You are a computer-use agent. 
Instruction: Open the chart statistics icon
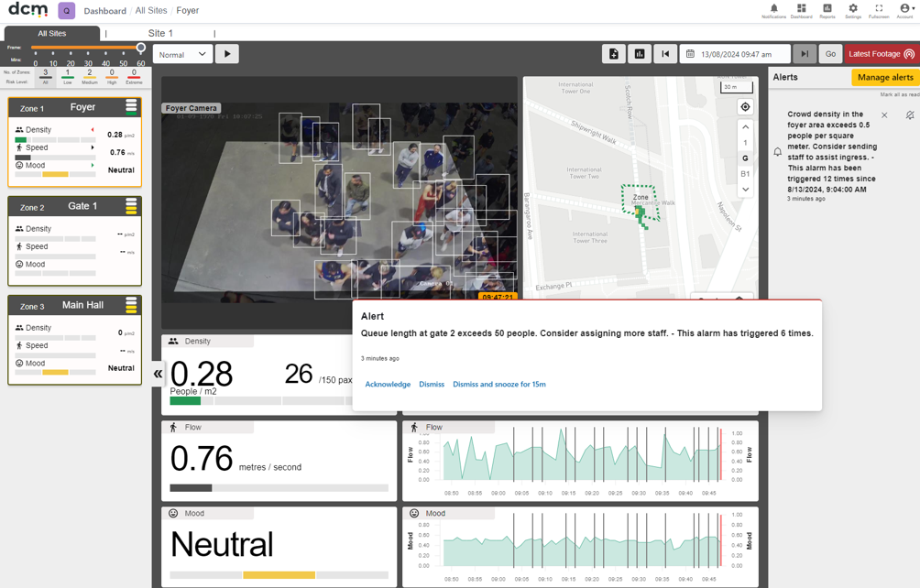coord(640,54)
